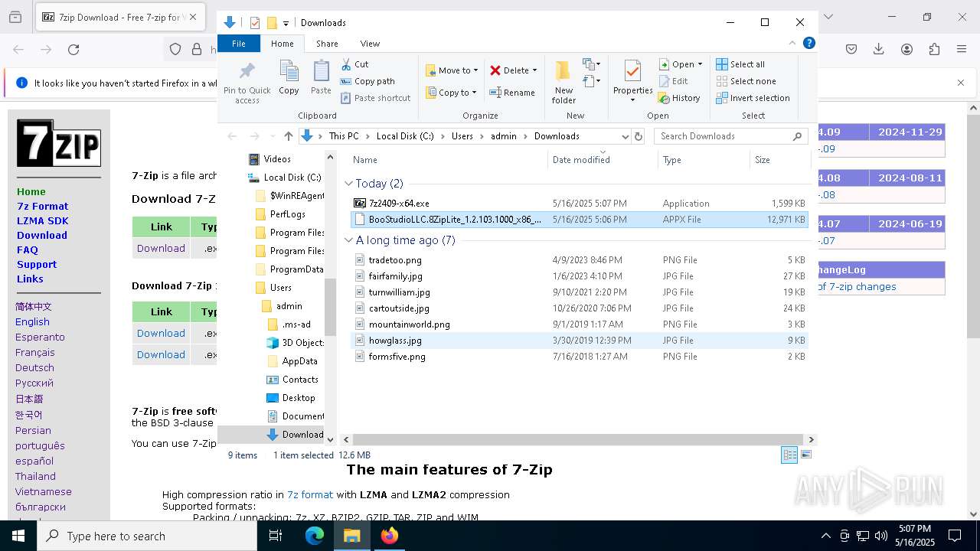Open the File ribbon tab

pos(239,44)
